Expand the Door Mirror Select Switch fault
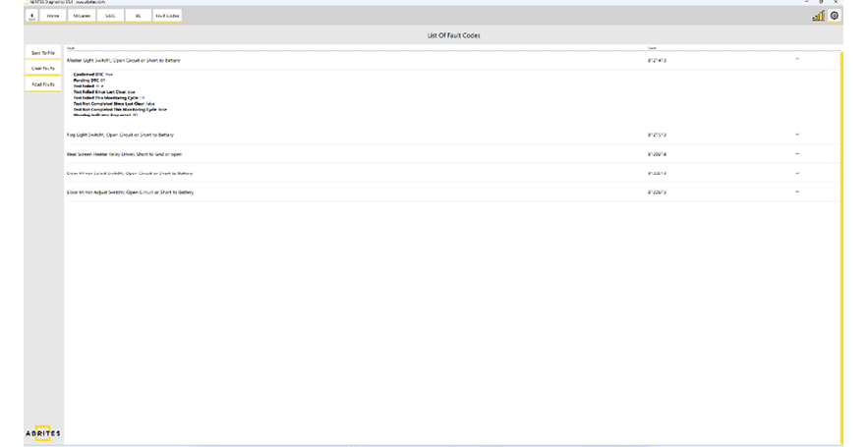The image size is (868, 447). [797, 173]
